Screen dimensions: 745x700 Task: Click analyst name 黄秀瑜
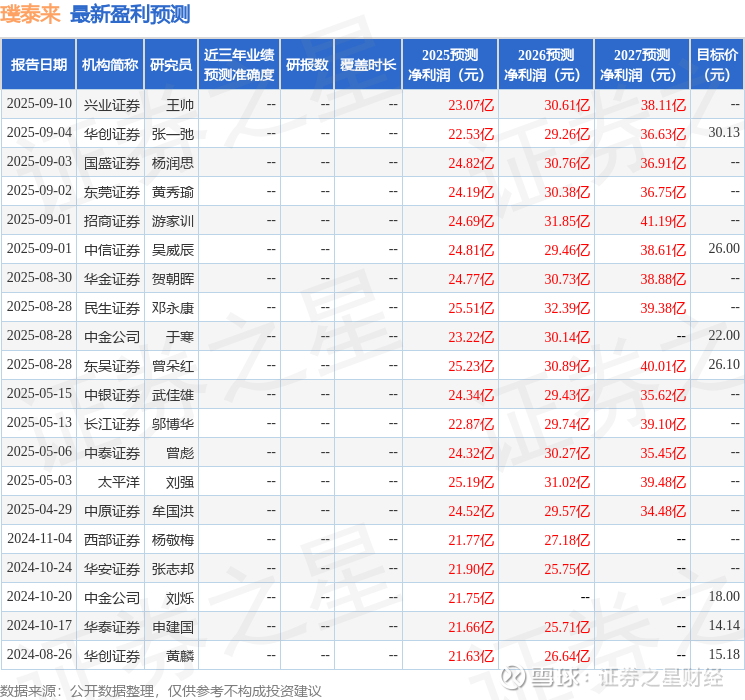[x=173, y=192]
